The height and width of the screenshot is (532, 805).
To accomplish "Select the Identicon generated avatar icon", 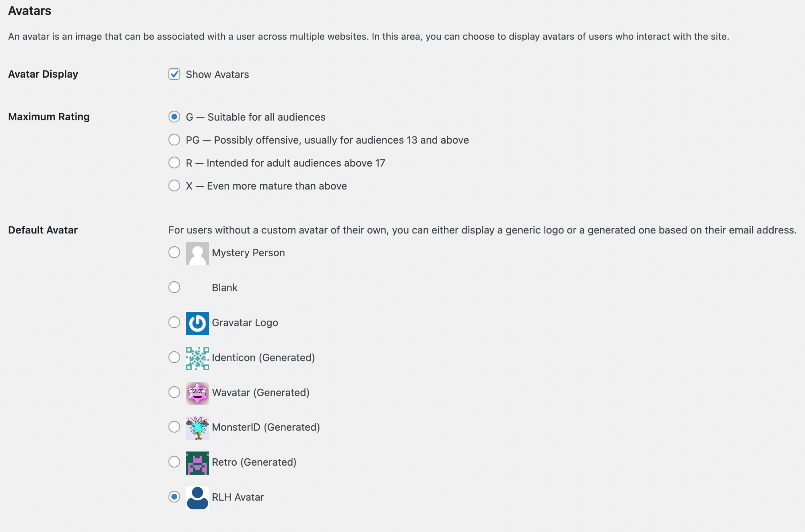I will (x=197, y=357).
